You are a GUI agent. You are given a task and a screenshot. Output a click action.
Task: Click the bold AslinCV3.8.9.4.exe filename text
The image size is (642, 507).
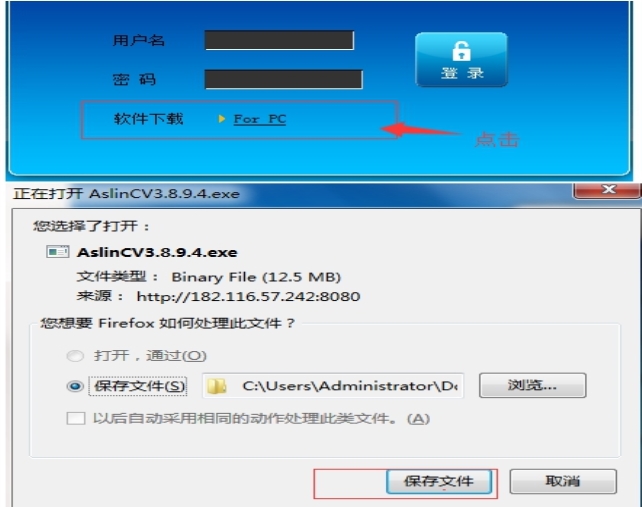click(157, 252)
